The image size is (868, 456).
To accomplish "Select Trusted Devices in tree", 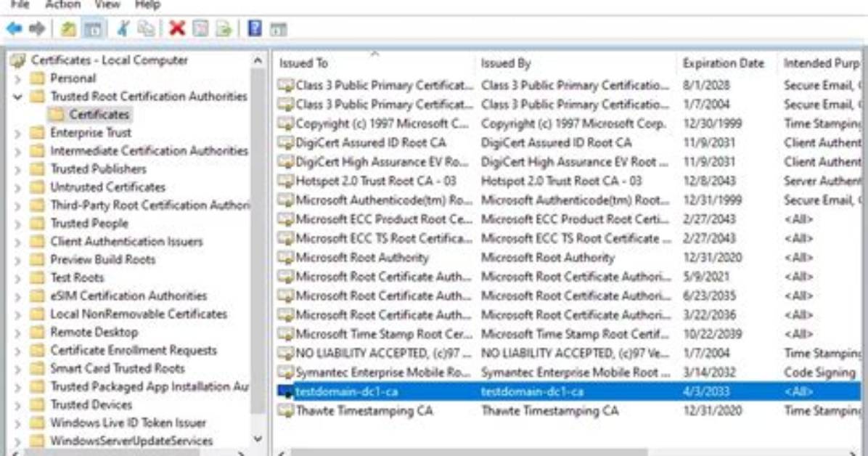I will pos(91,405).
